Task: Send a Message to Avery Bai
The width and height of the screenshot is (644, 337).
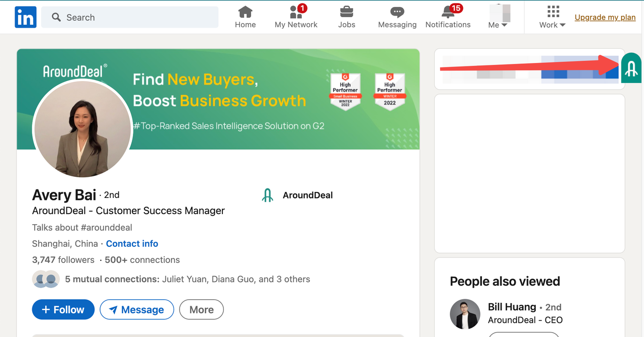Action: click(137, 310)
